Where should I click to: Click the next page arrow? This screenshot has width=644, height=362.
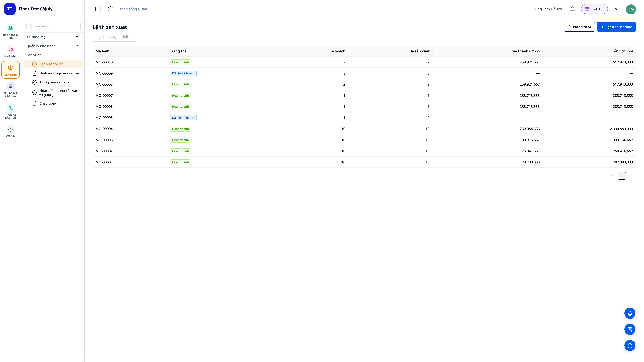632,176
